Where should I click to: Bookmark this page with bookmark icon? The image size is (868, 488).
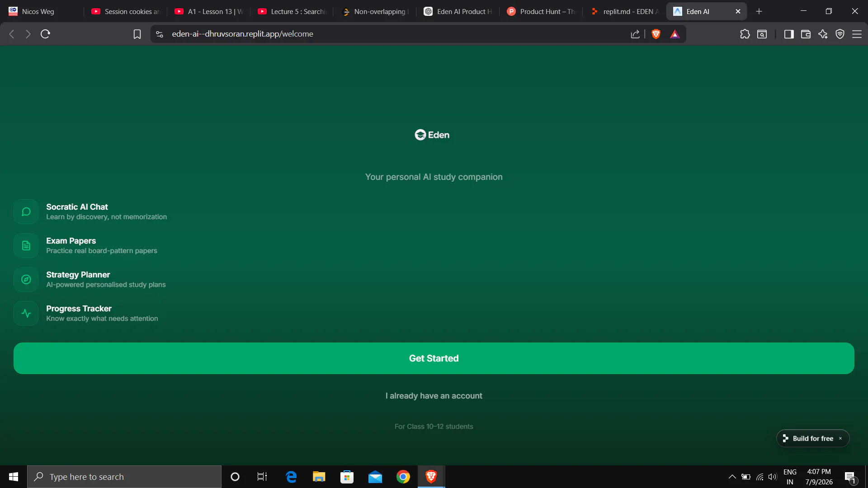click(x=137, y=34)
